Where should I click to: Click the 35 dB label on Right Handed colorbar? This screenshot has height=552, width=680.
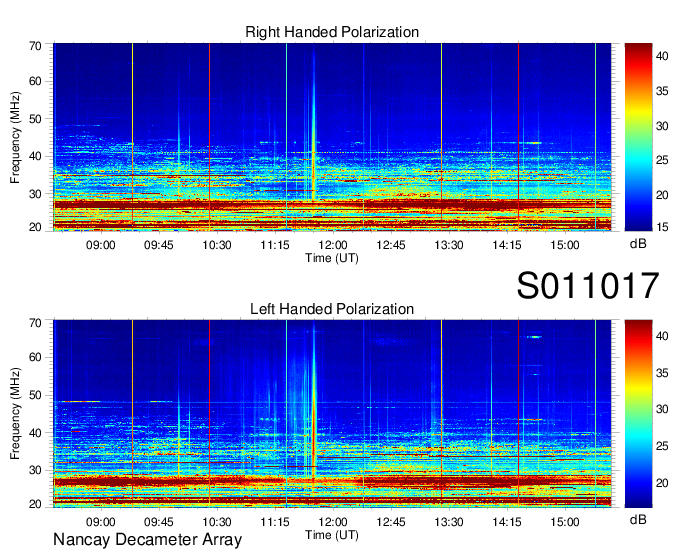click(x=662, y=91)
